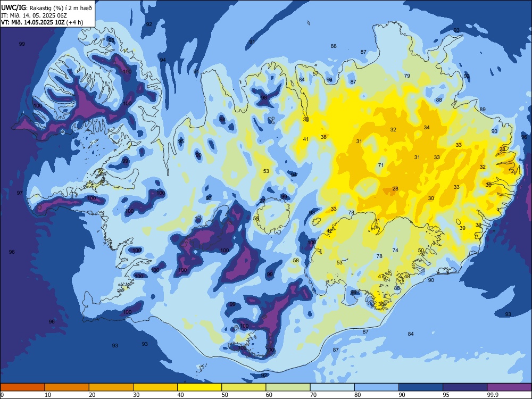Click the '71' humidity value on the map
This screenshot has width=532, height=399.
[x=381, y=165]
